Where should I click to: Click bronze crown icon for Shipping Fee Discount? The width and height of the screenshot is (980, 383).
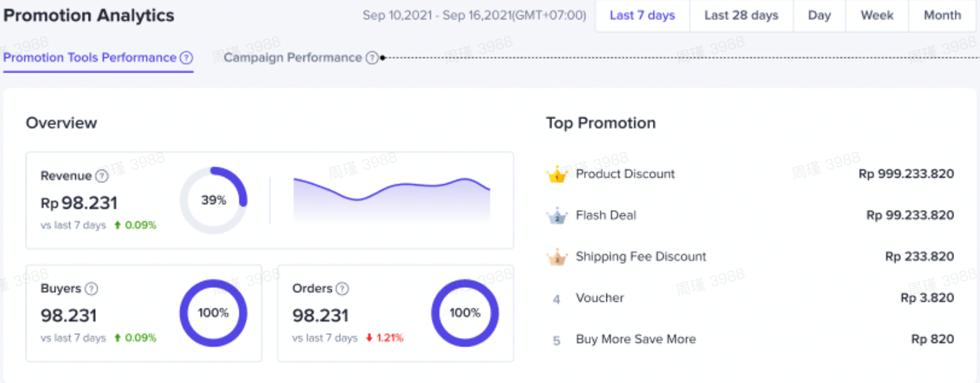[x=557, y=257]
